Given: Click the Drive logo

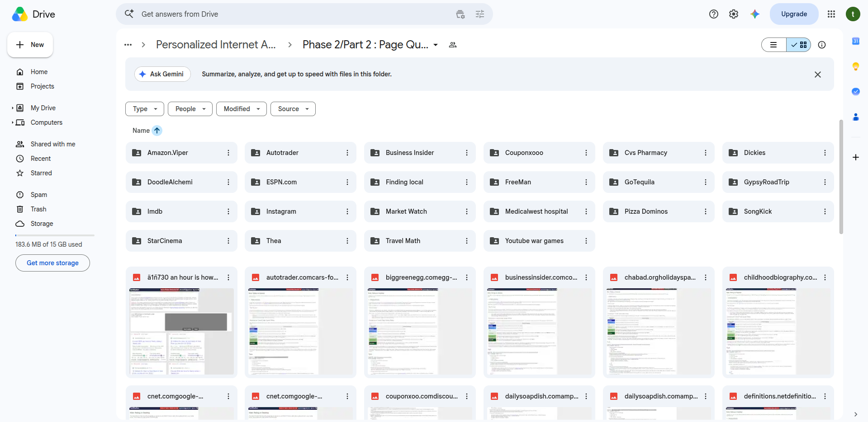Looking at the screenshot, I should 33,14.
